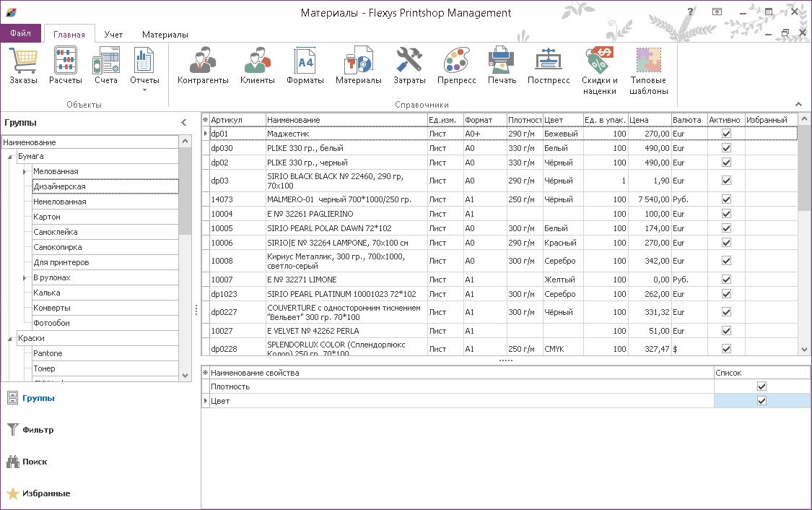Viewport: 812px width, 510px height.
Task: Switch to the Фильтр pane
Action: coord(30,430)
